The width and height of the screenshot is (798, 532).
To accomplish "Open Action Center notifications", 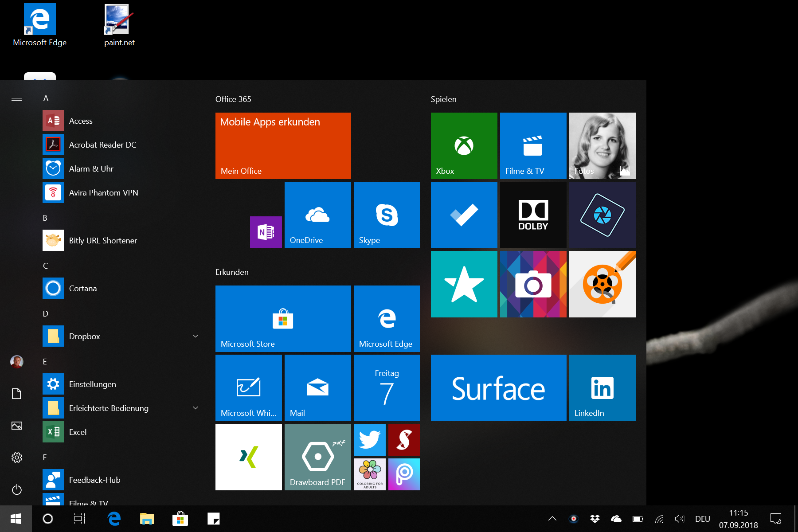I will pyautogui.click(x=776, y=519).
